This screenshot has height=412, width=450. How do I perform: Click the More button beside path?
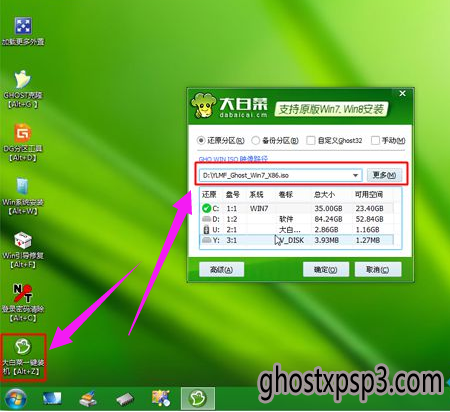pyautogui.click(x=384, y=175)
